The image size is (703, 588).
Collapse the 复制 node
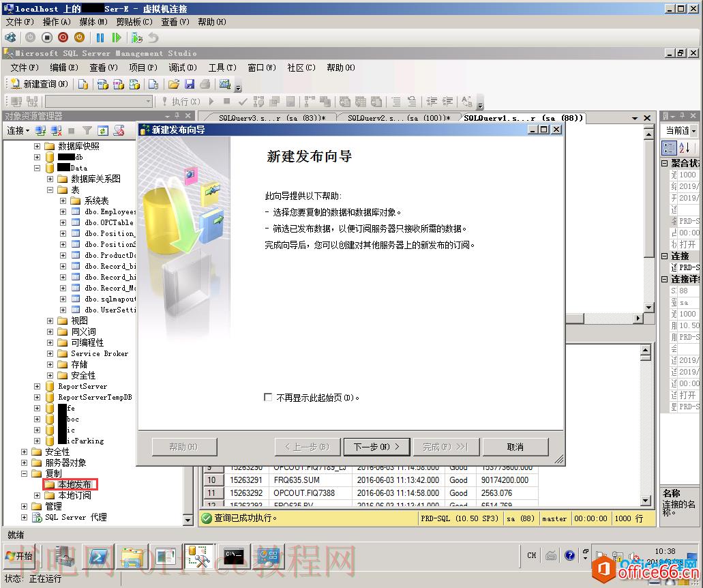(25, 473)
